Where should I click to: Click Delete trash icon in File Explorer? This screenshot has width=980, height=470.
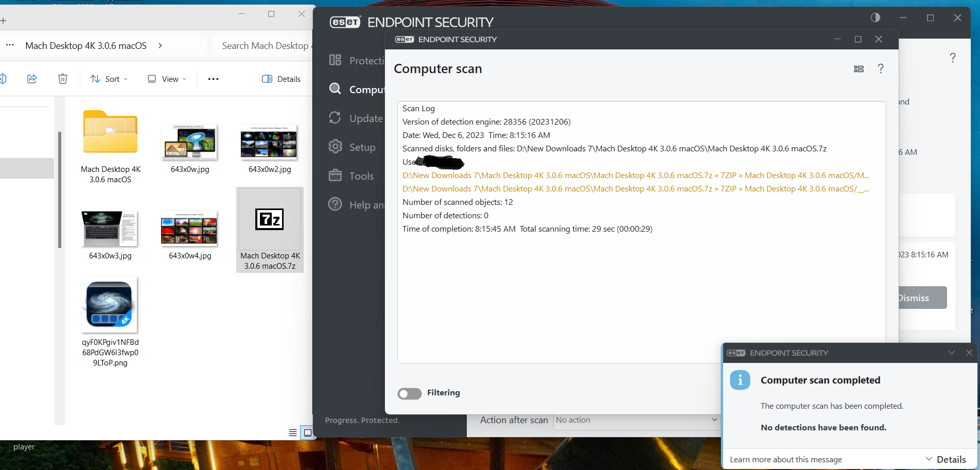[63, 79]
